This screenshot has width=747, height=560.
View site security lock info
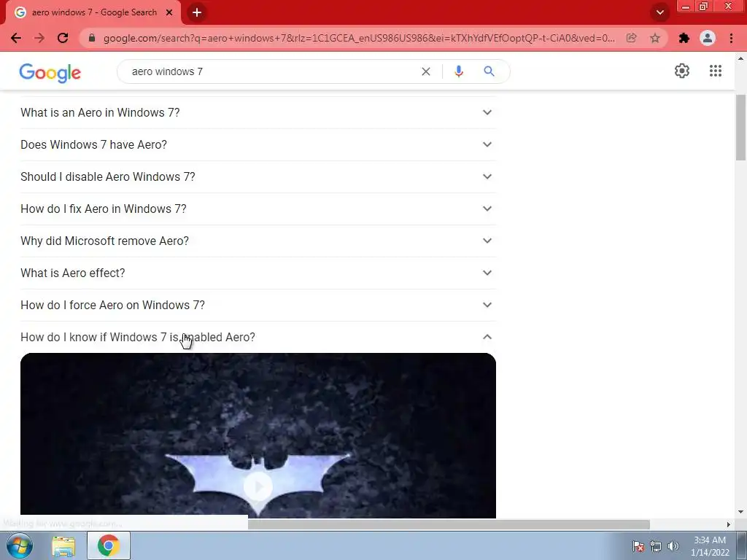pos(92,38)
